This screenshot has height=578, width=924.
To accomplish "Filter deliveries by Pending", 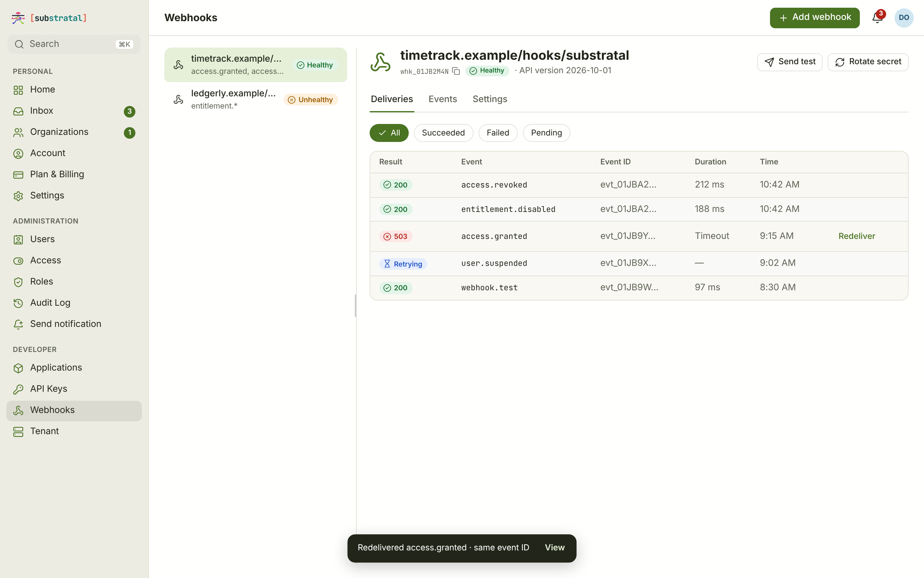I will pos(546,133).
